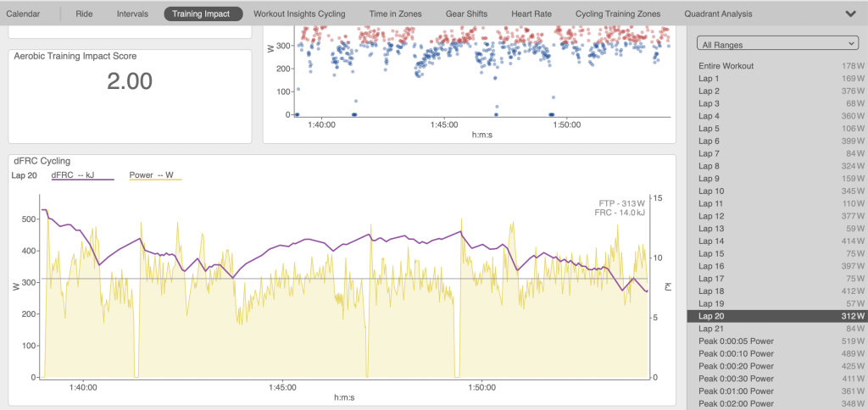Select Lap 7 in ranges list
This screenshot has height=410, width=868.
[x=777, y=153]
